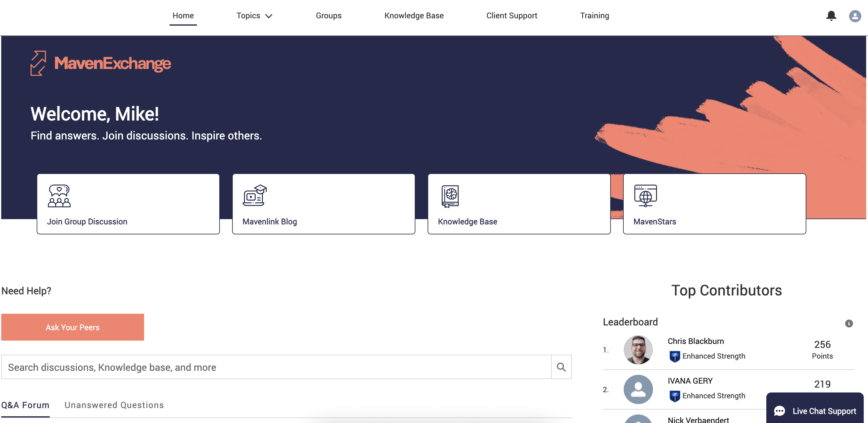Click the Mavenlink Blog graduation icon
This screenshot has width=868, height=423.
point(255,195)
